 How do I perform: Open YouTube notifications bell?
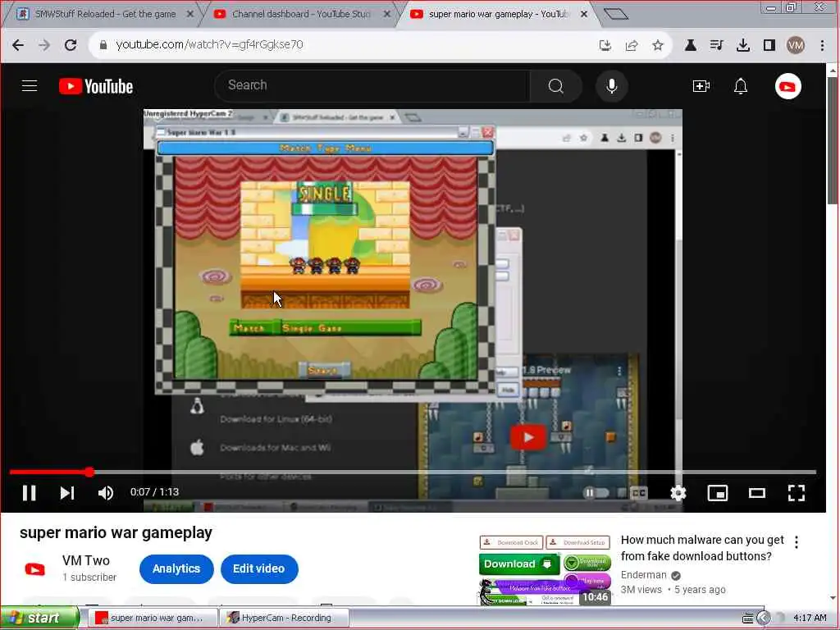click(x=741, y=85)
